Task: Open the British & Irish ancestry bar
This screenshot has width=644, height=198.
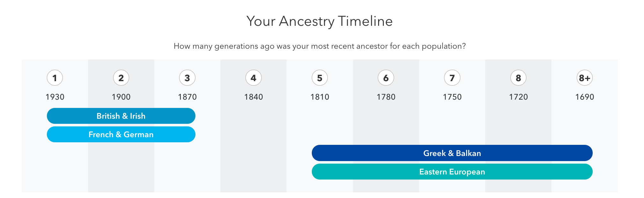Action: pos(121,116)
